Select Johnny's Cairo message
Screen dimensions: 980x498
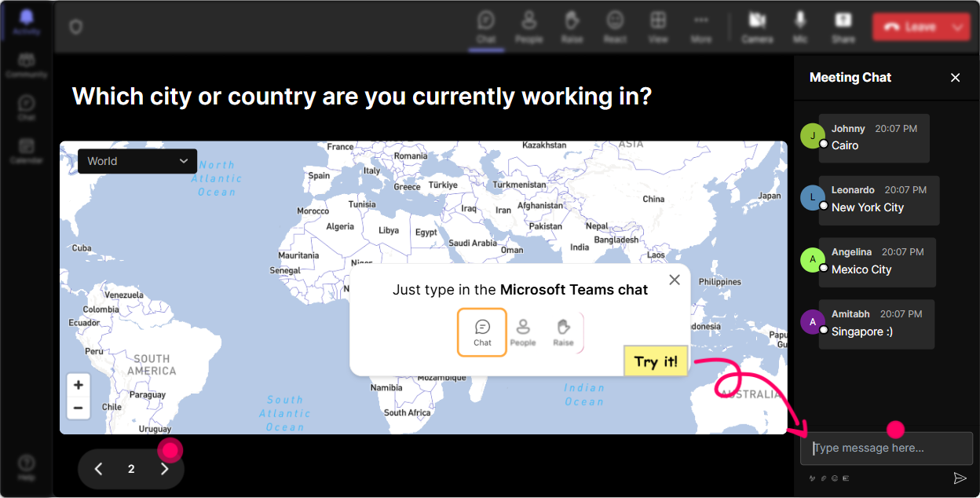874,138
